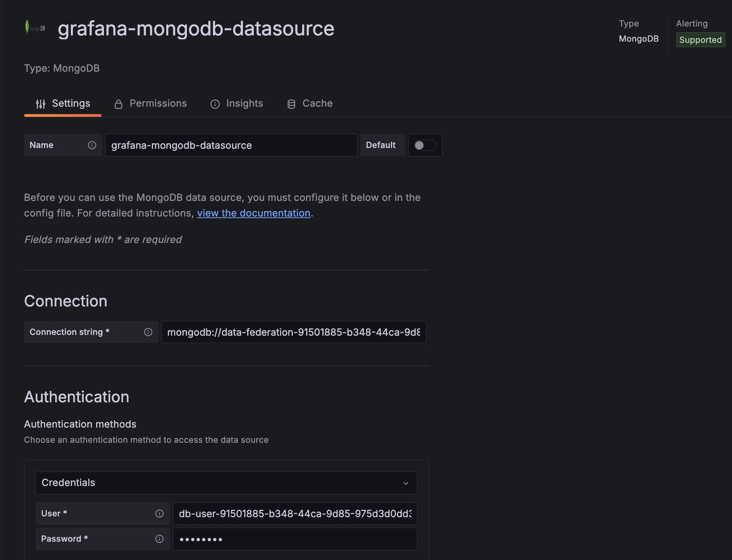Screen dimensions: 732x560
Task: Click the User * label
Action: (x=54, y=514)
